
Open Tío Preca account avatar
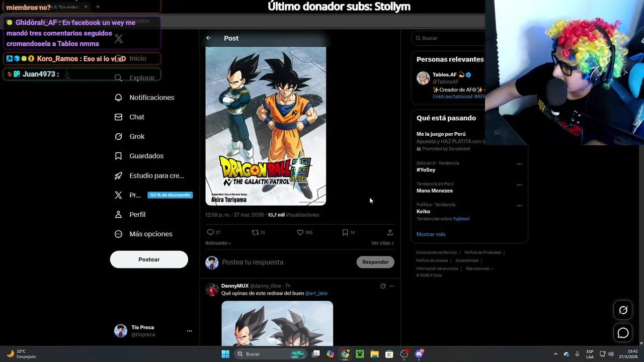click(x=121, y=331)
